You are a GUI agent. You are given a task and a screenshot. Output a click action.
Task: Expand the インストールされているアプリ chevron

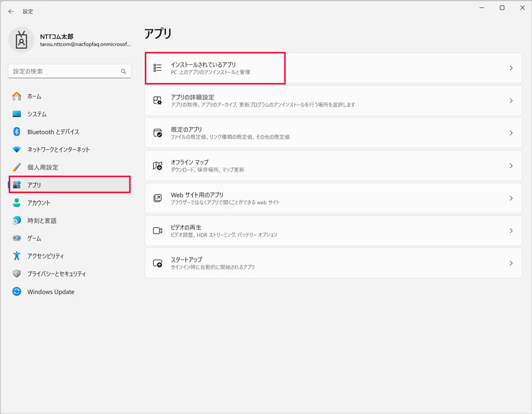(x=511, y=68)
